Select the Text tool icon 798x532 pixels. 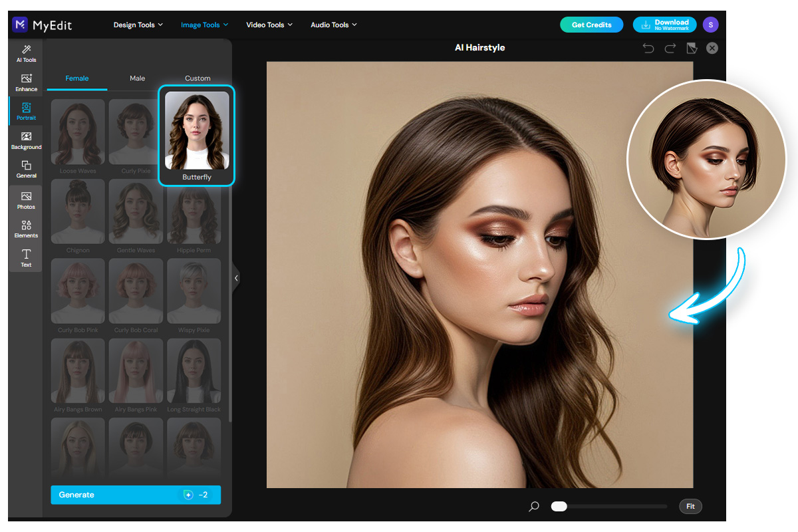25,258
